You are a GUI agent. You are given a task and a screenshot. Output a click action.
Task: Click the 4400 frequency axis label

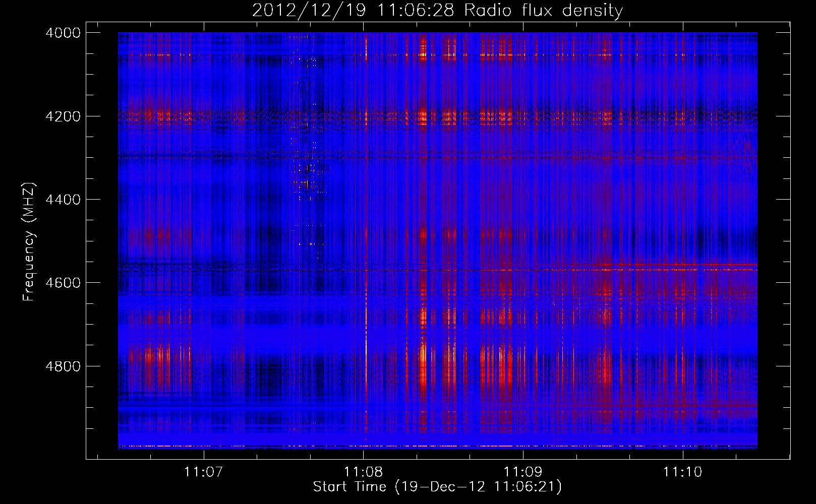point(63,200)
